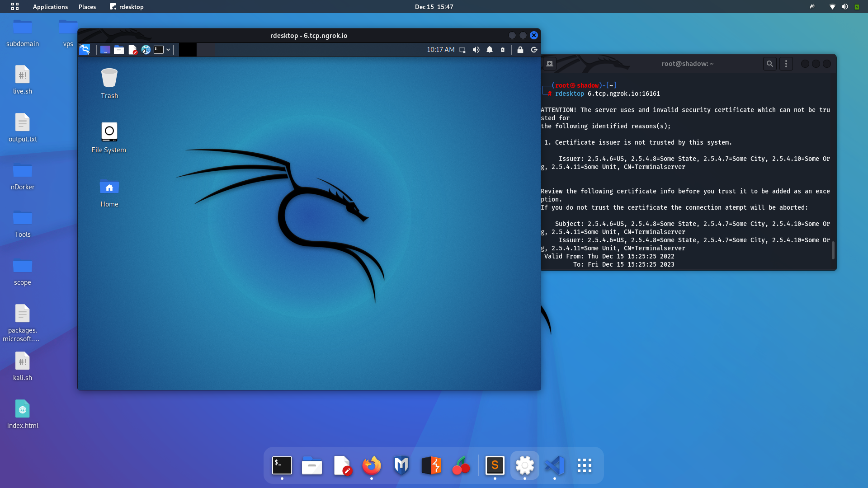The image size is (868, 488).
Task: Launch the file manager from the remote panel
Action: point(119,50)
